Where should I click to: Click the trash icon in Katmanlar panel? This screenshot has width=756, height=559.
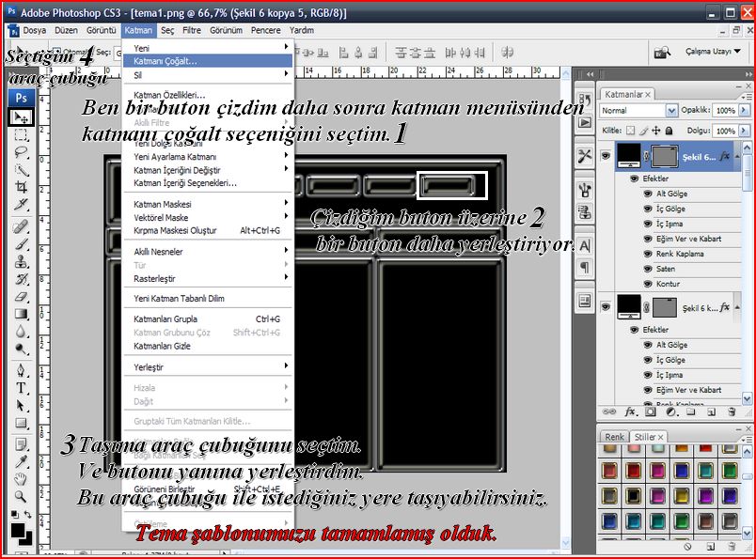point(731,411)
